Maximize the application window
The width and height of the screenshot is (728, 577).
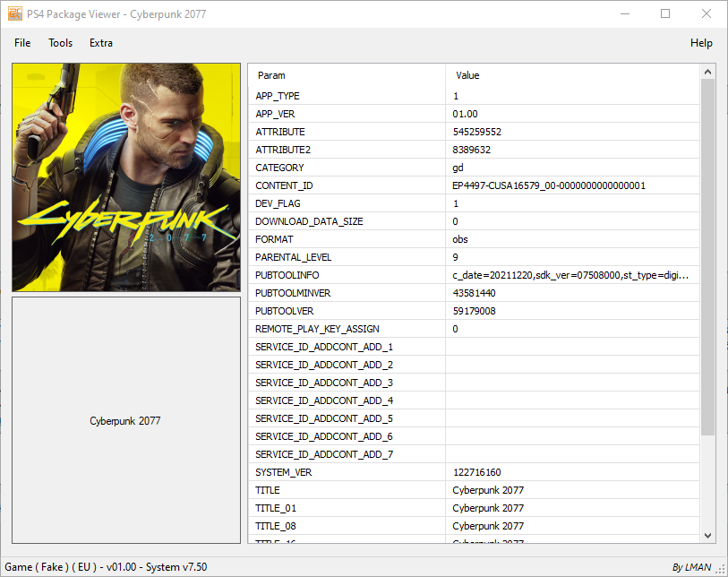click(x=665, y=14)
